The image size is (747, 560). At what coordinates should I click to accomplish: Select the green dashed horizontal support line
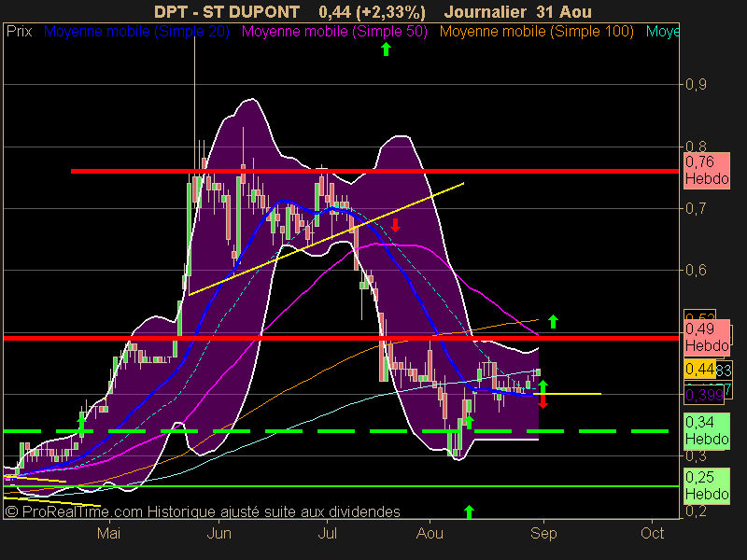click(336, 431)
